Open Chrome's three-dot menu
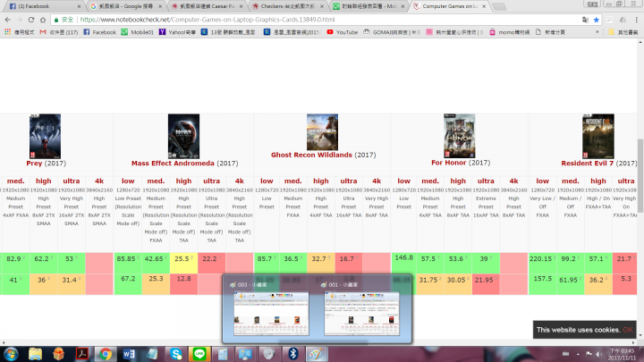The image size is (644, 362). pos(637,20)
